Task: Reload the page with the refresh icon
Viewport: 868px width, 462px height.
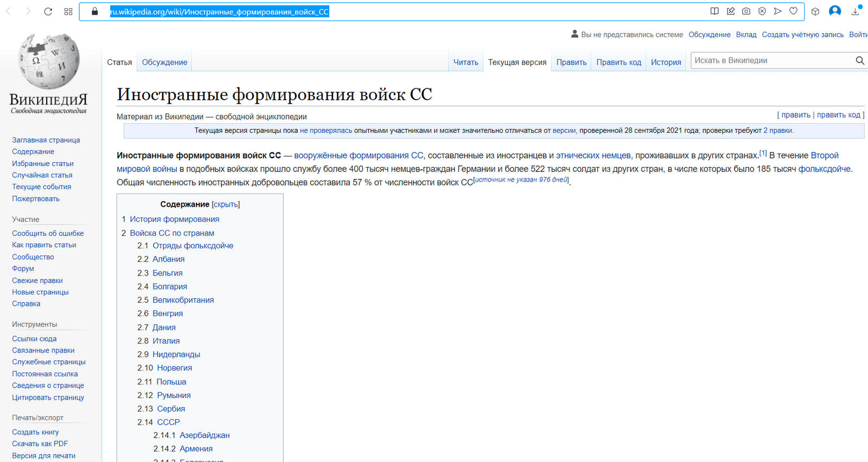Action: coord(48,11)
